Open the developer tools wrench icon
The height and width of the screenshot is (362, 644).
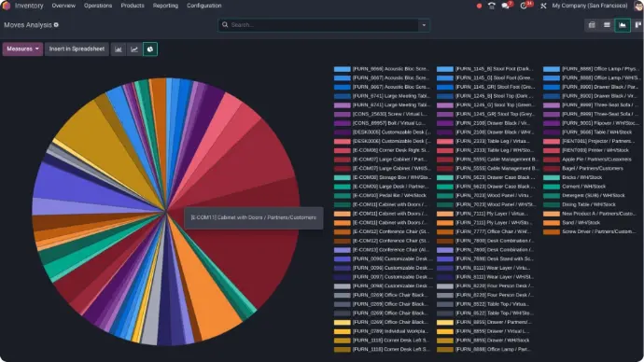[x=543, y=6]
